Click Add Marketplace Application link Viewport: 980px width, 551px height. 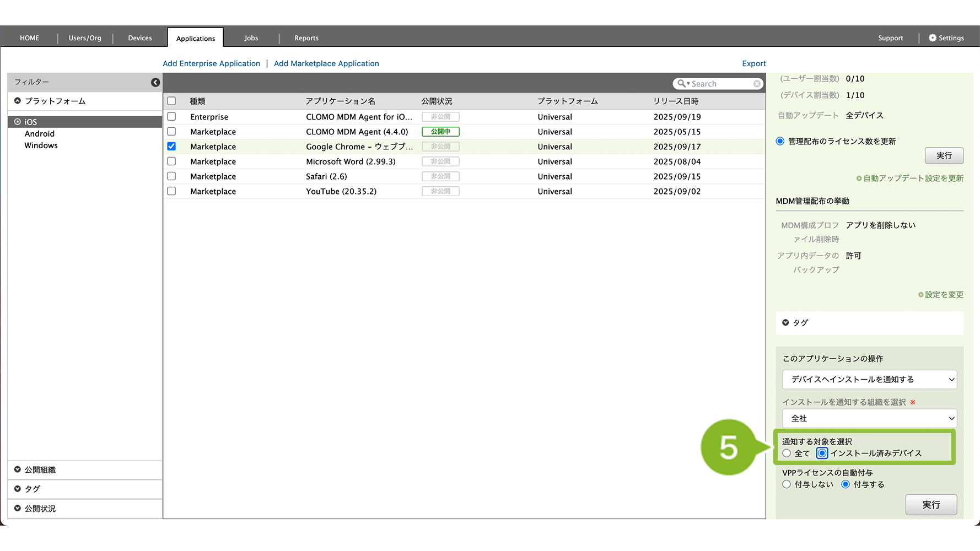click(x=326, y=63)
